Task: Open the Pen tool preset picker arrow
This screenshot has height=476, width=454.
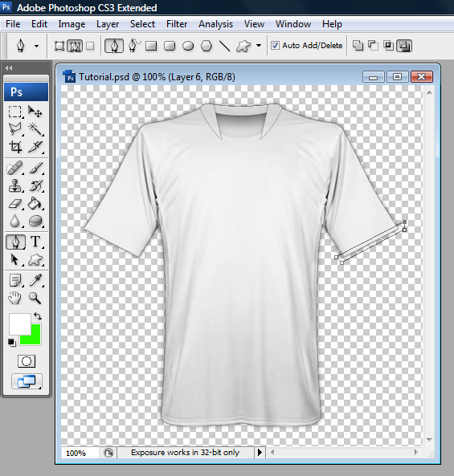Action: coord(36,46)
